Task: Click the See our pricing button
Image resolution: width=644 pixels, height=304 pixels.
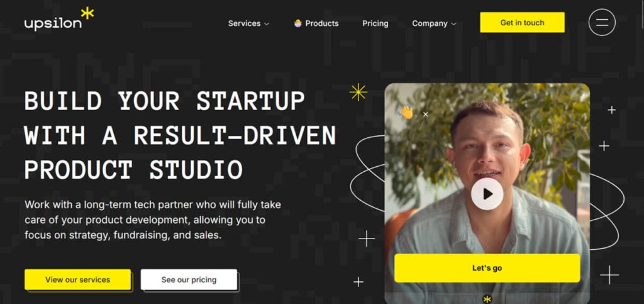Action: 189,279
